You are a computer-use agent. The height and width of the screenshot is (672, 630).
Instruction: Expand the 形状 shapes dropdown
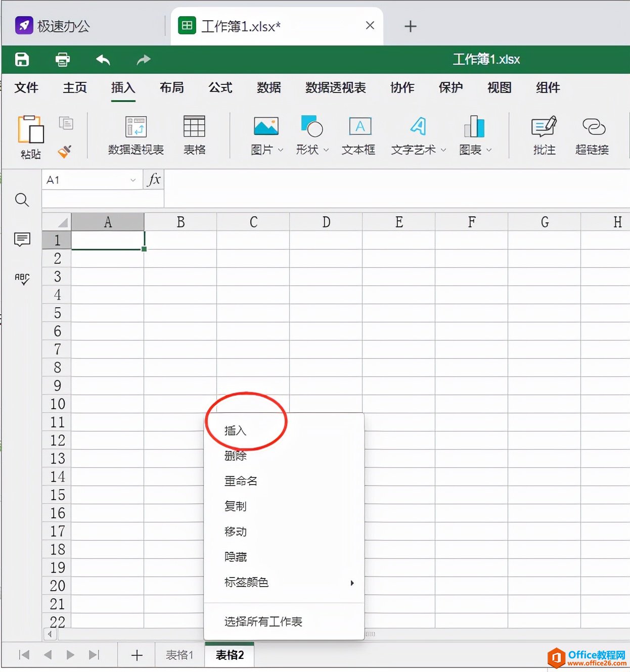(x=326, y=150)
